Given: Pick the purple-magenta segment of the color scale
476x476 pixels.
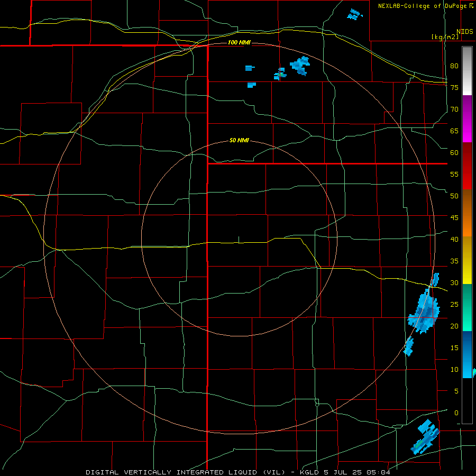Looking at the screenshot, I should pyautogui.click(x=467, y=119).
